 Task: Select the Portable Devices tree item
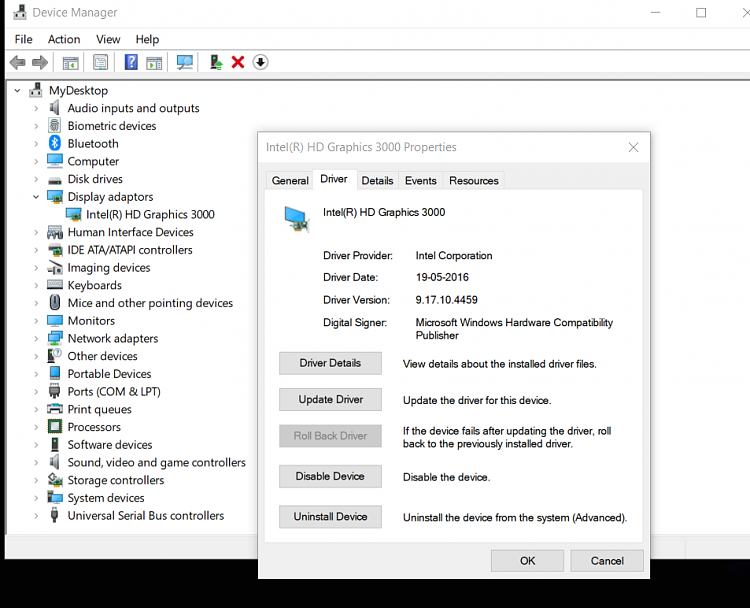click(109, 374)
